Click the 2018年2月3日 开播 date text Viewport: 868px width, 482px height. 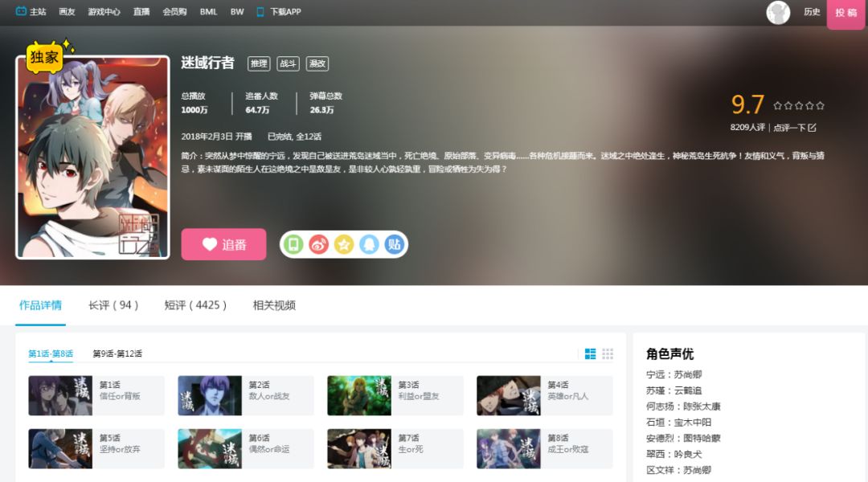[x=216, y=137]
